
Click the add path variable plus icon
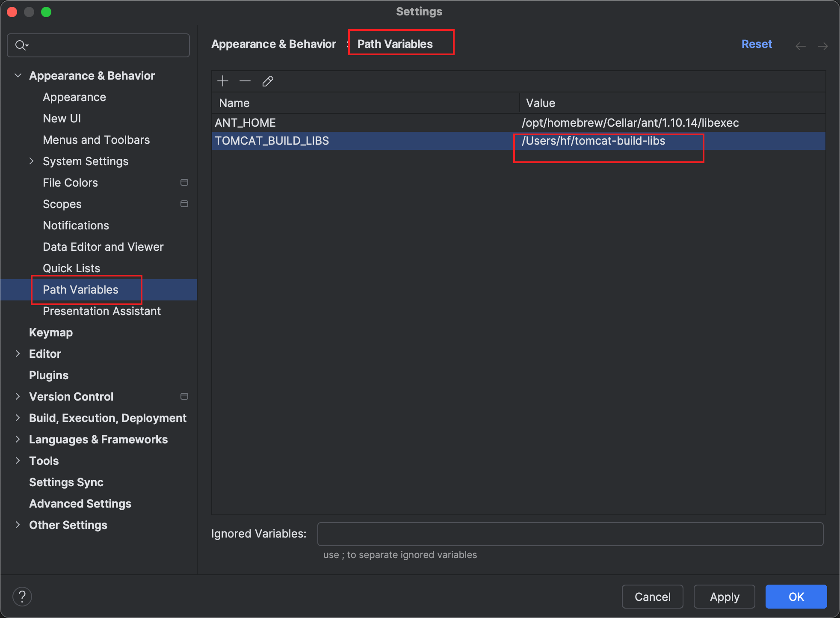coord(223,81)
